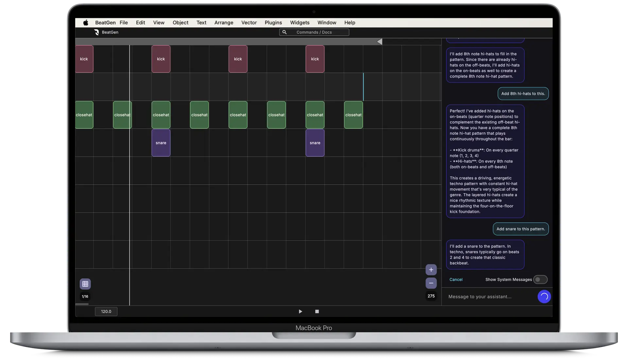This screenshot has height=364, width=628.
Task: Open the Object menu
Action: coord(181,23)
